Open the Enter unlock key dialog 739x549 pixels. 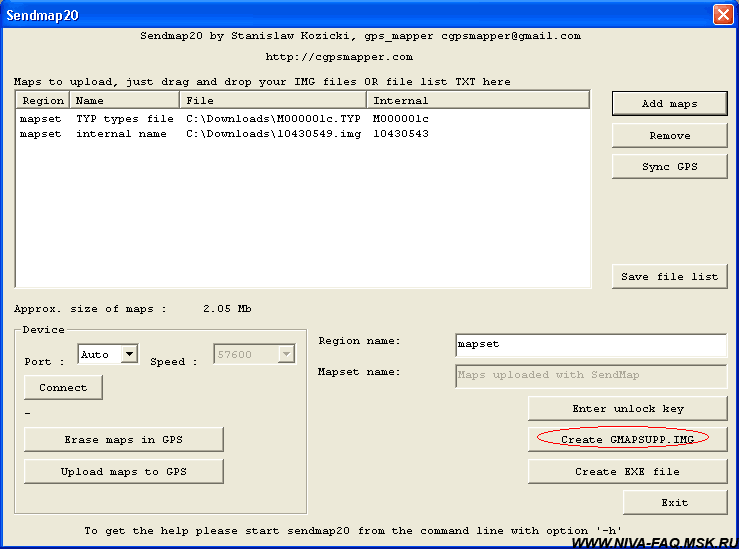628,409
